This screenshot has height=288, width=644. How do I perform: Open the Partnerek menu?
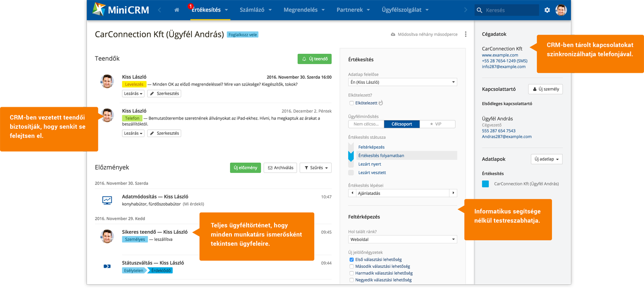pyautogui.click(x=353, y=10)
